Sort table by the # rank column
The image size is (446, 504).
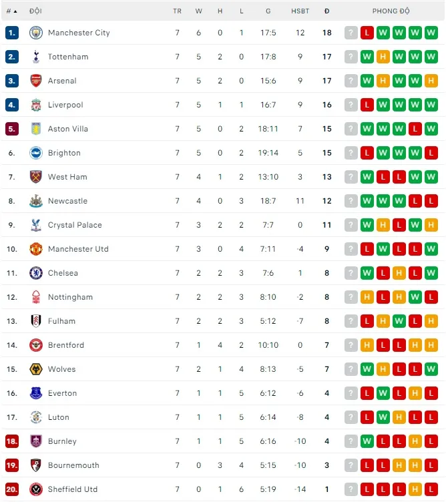click(11, 11)
